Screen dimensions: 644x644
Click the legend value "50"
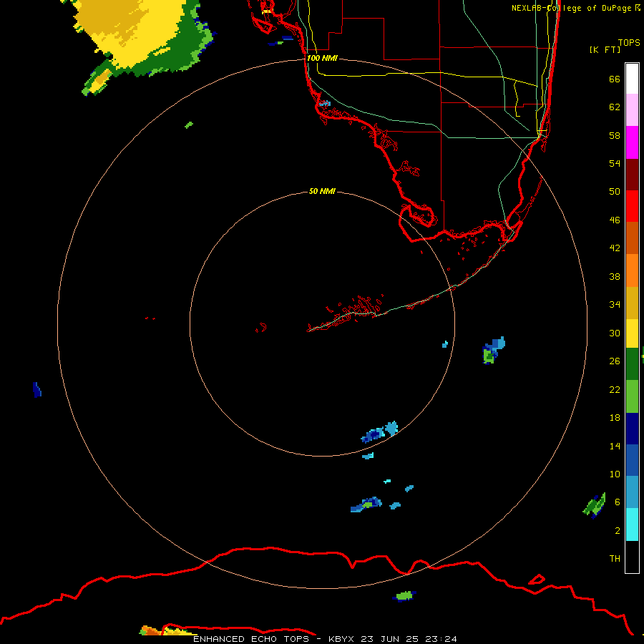[x=615, y=192]
